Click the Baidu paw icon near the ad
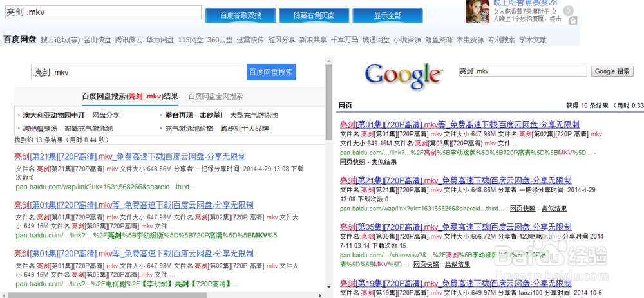 [x=573, y=21]
